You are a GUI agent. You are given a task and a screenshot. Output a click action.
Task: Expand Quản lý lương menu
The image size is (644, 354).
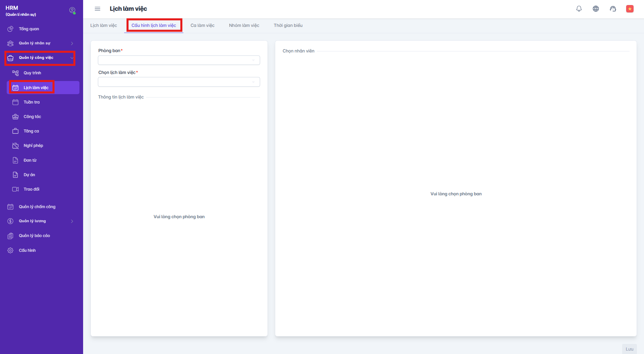pos(40,221)
